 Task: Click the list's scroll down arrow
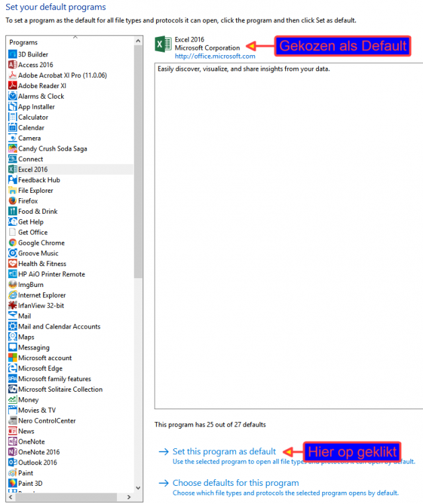138,488
